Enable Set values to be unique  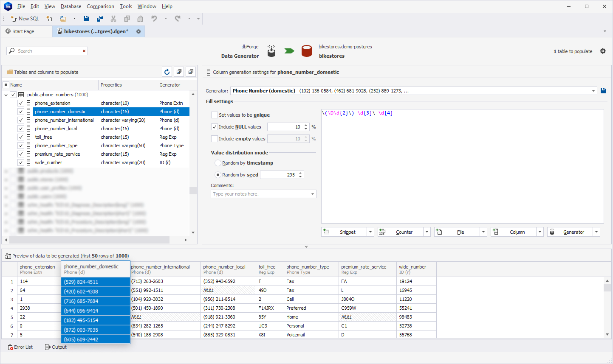coord(215,115)
